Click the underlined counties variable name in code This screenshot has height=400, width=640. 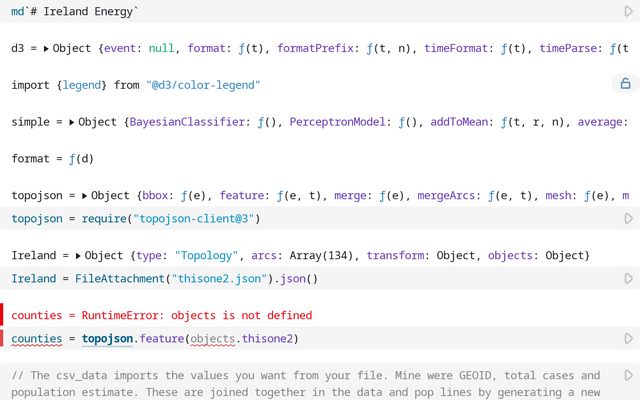(x=36, y=339)
